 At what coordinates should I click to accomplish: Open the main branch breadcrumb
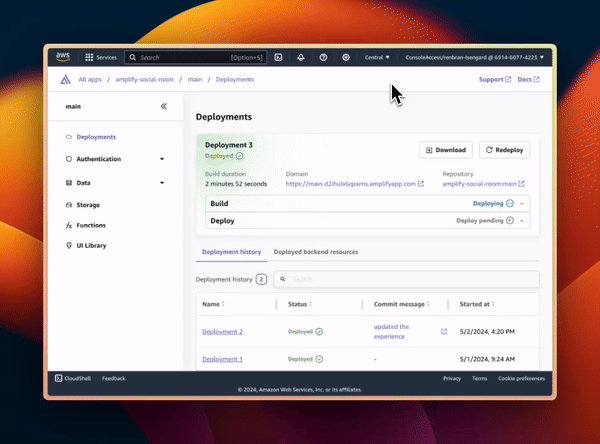pos(195,80)
